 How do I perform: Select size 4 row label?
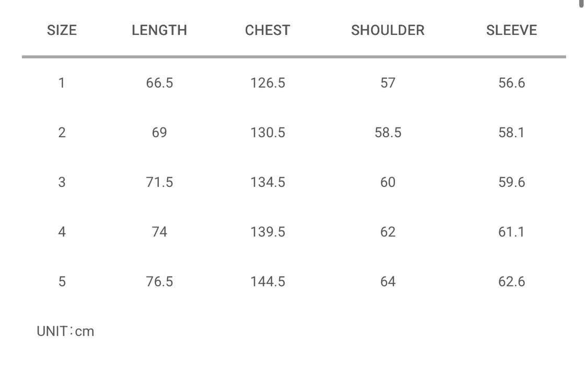coord(62,232)
